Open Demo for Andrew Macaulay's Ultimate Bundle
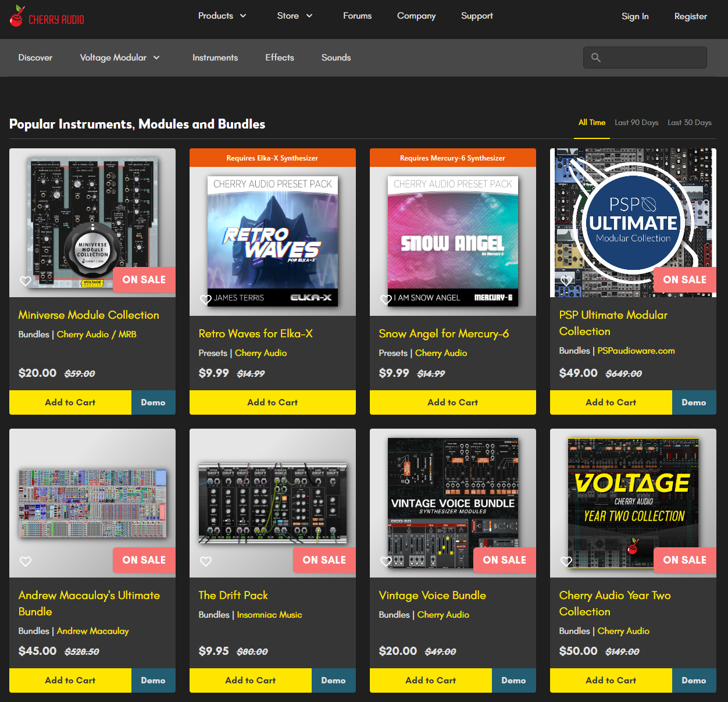Viewport: 728px width, 702px height. [x=154, y=680]
